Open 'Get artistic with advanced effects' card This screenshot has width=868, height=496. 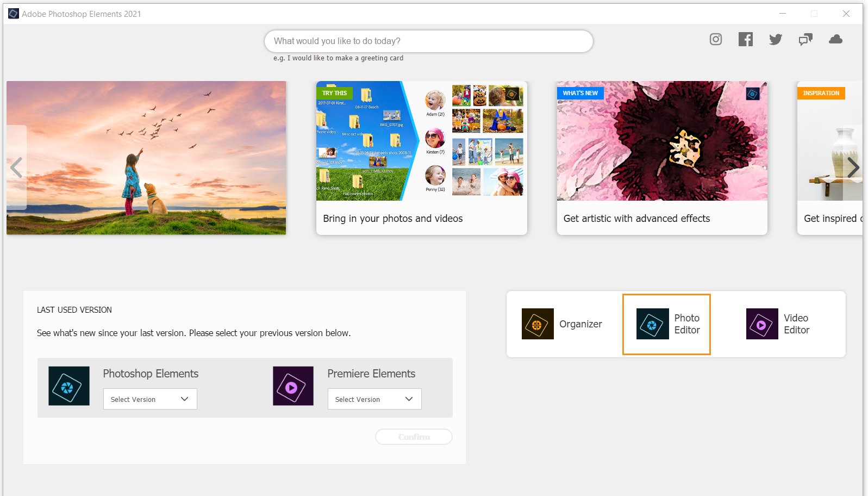[662, 158]
